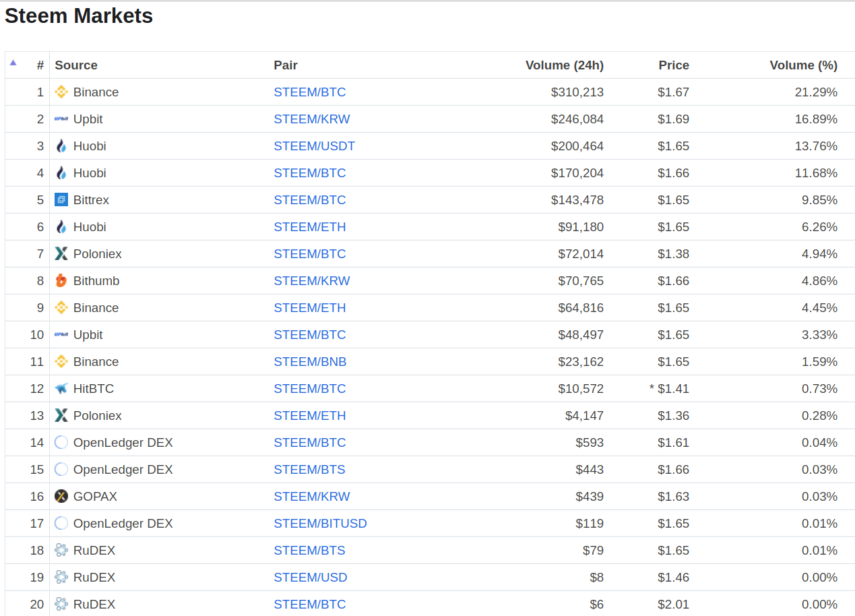Click the Bittrex logo in row 5
This screenshot has width=855, height=616.
click(61, 200)
